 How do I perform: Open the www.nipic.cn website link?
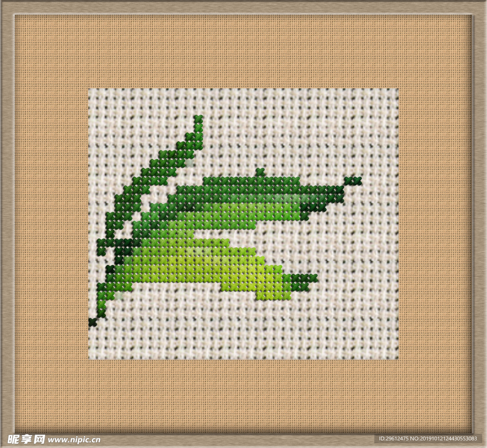click(74, 440)
